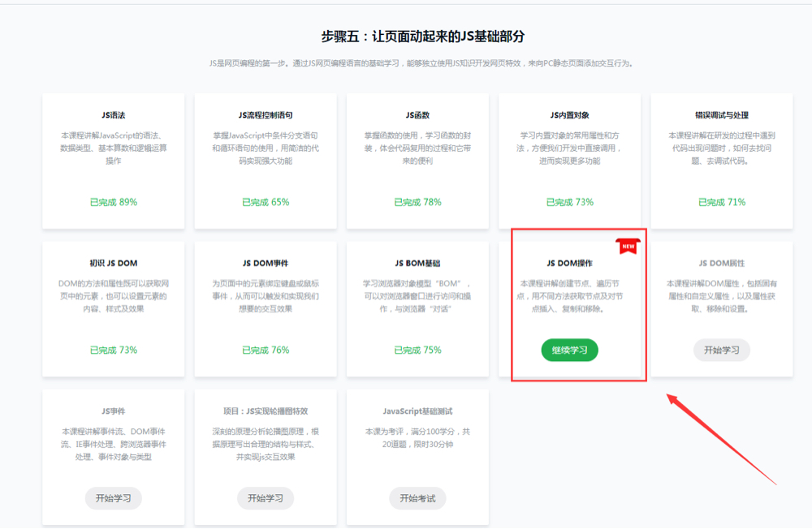Click the 已完成 89% progress text
The width and height of the screenshot is (812, 529).
point(114,202)
